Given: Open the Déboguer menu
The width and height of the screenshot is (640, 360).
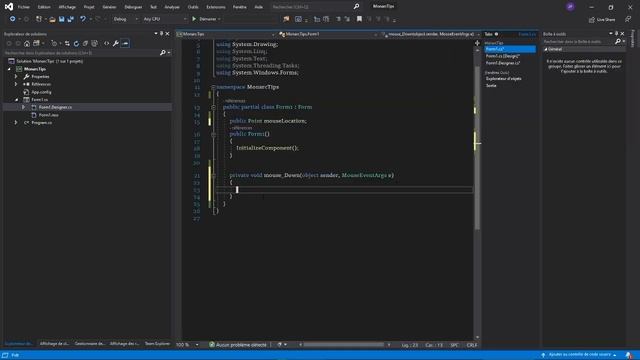Looking at the screenshot, I should 133,7.
